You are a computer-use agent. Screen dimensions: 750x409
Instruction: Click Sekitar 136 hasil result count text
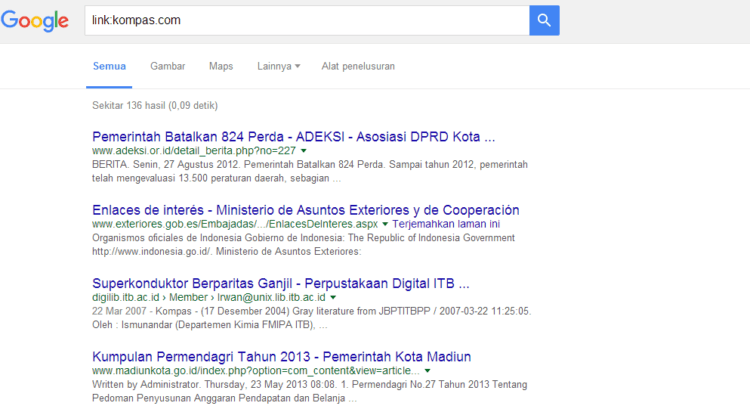(154, 105)
